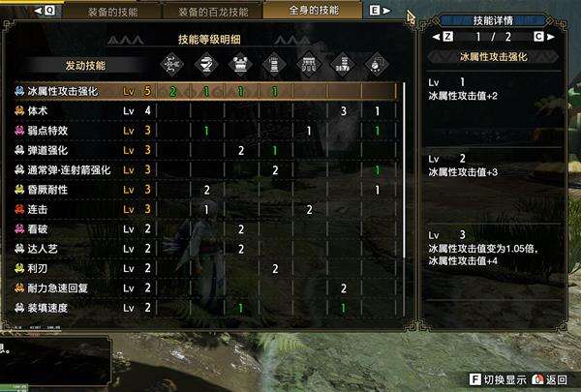Image resolution: width=581 pixels, height=392 pixels.
Task: Select the chest armor column icon
Action: [x=240, y=65]
